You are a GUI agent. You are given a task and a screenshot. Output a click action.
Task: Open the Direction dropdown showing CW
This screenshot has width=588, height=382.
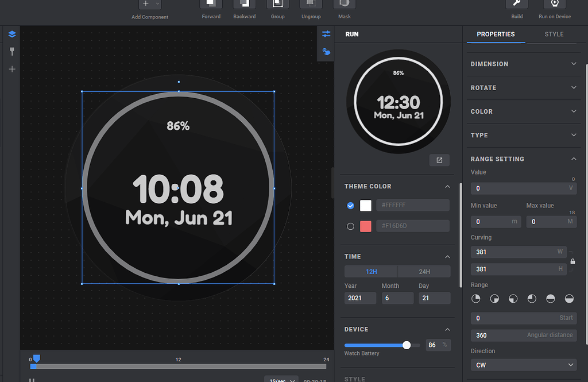point(523,365)
